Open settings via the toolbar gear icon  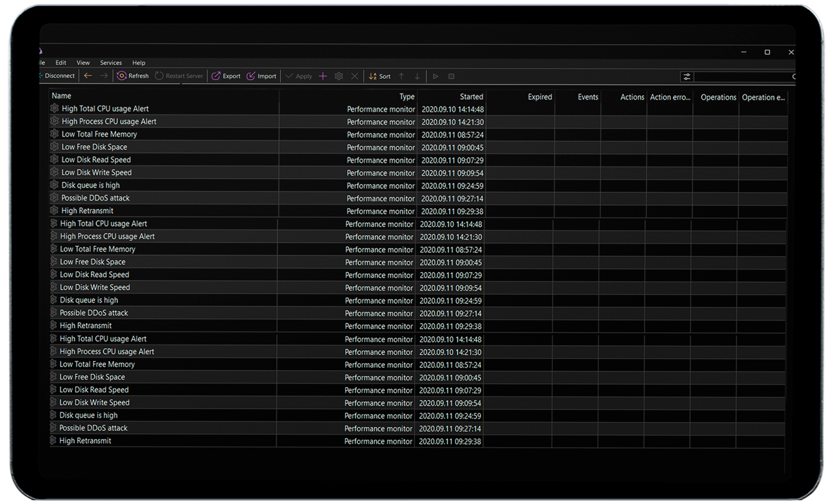339,76
